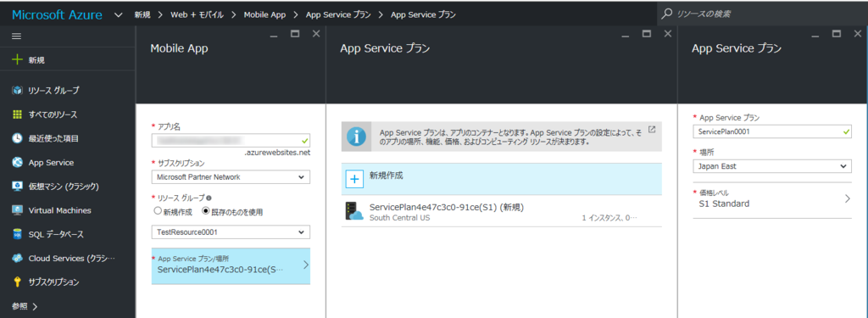Go to last App Service プラン breadcrumb

coord(424,14)
